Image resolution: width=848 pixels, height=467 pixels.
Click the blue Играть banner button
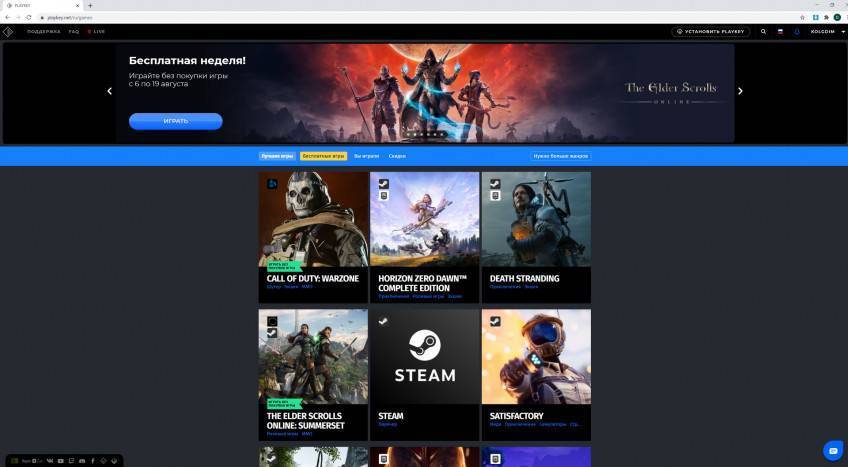(176, 121)
